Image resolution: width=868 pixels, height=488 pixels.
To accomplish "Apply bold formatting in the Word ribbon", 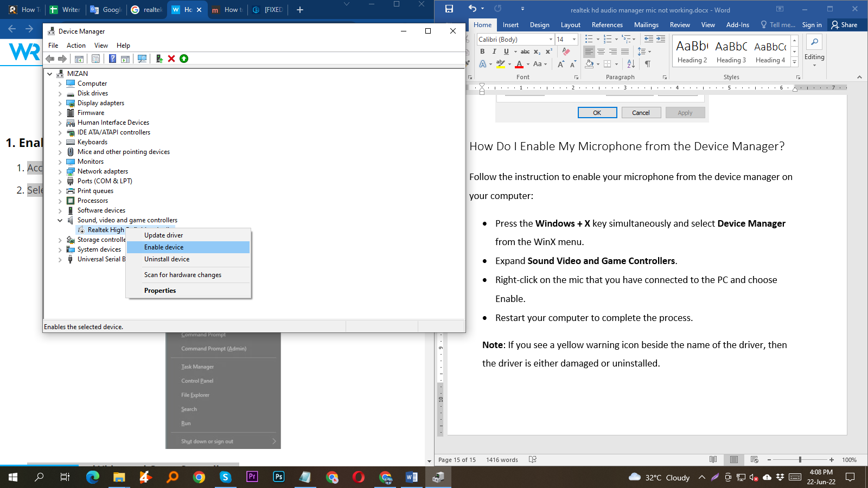I will tap(483, 52).
